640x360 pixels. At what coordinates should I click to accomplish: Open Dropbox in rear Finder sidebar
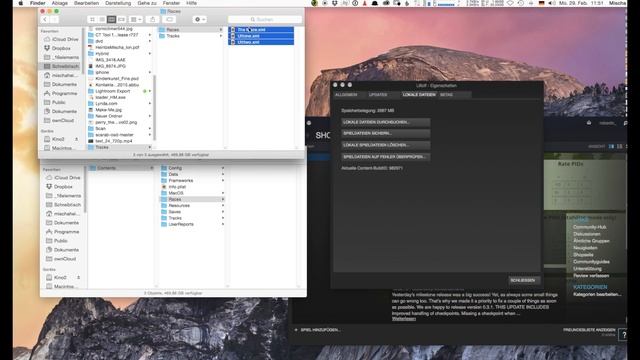click(x=63, y=187)
